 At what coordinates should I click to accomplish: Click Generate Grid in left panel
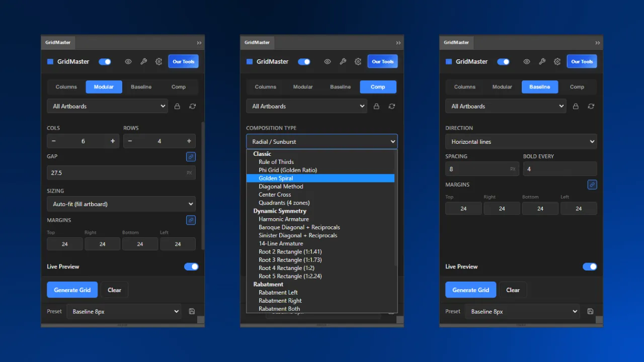[72, 290]
